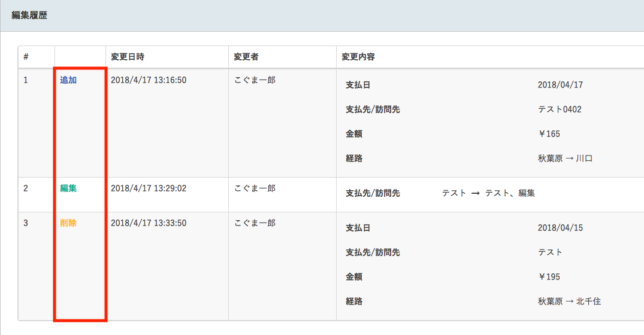Click the テスト → テスト、編集 change text
This screenshot has height=335, width=644.
click(x=488, y=193)
